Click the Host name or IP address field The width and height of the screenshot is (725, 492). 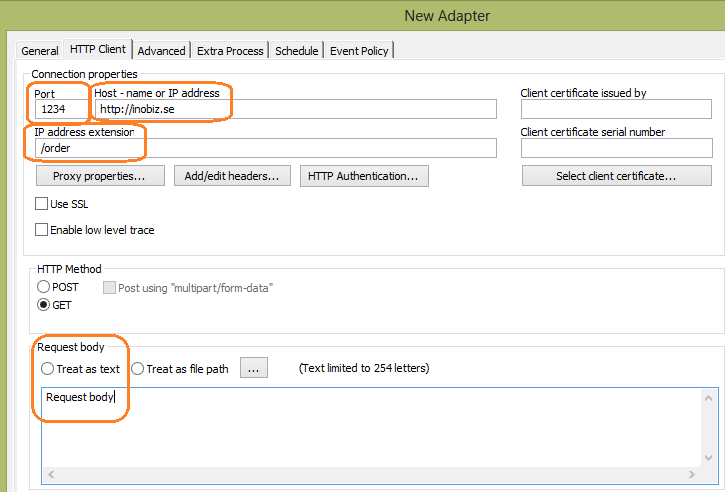click(x=295, y=109)
